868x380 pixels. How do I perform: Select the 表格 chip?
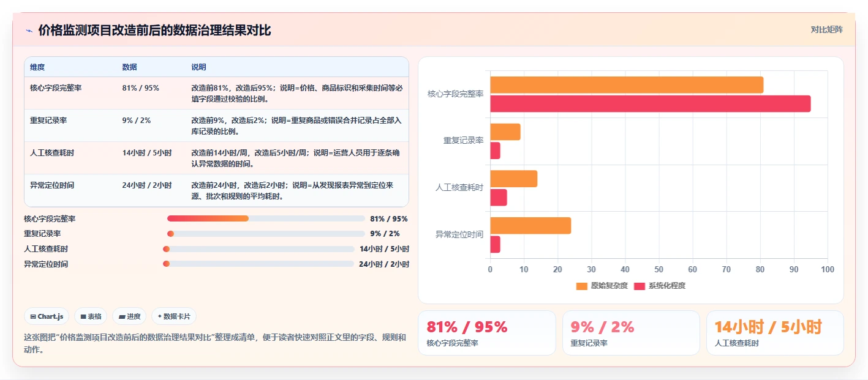tap(91, 316)
